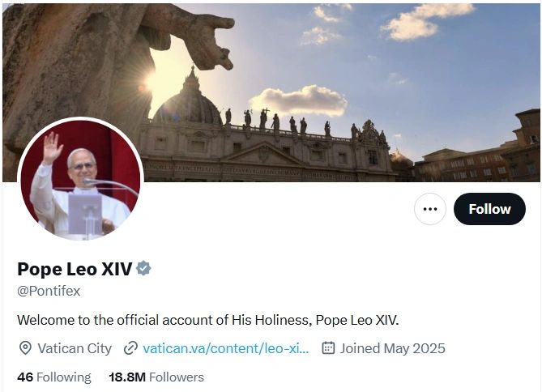This screenshot has height=392, width=542.
Task: Click the chain link icon
Action: pyautogui.click(x=130, y=348)
